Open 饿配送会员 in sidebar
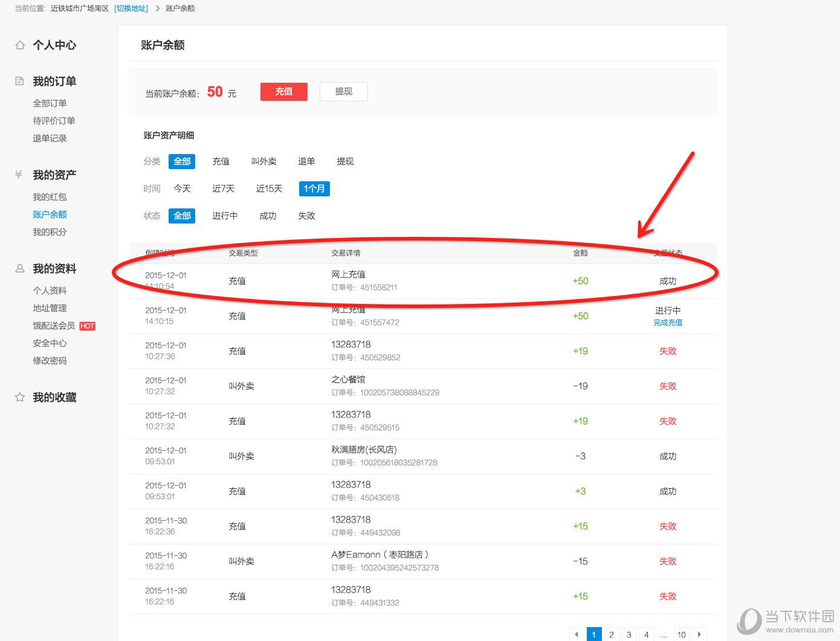 coord(54,326)
